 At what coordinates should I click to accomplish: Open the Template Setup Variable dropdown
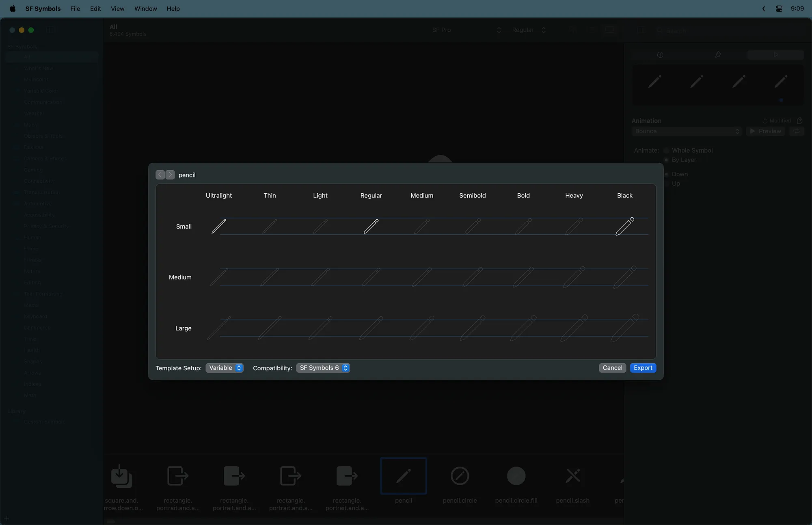coord(225,368)
